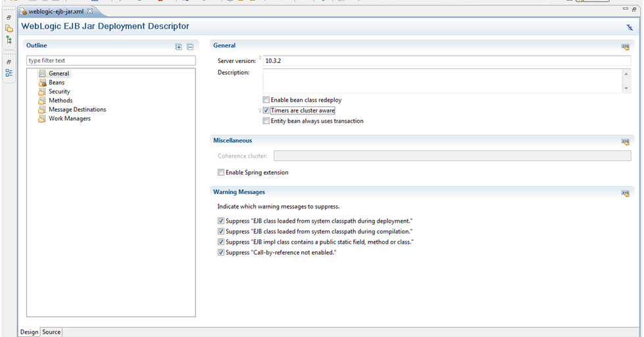
Task: Select the weblogic-ejb-jar.xml editor tab
Action: click(x=56, y=11)
